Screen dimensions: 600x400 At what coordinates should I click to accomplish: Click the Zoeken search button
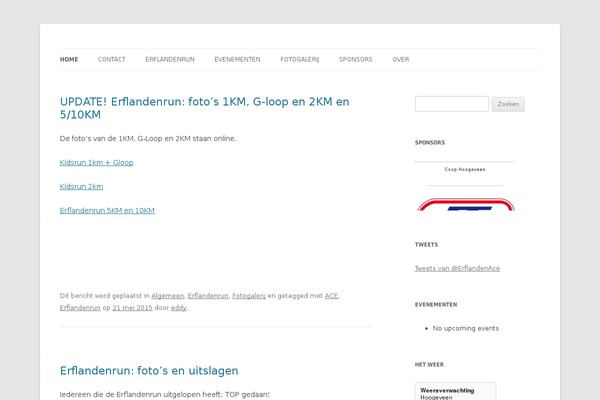coord(508,104)
